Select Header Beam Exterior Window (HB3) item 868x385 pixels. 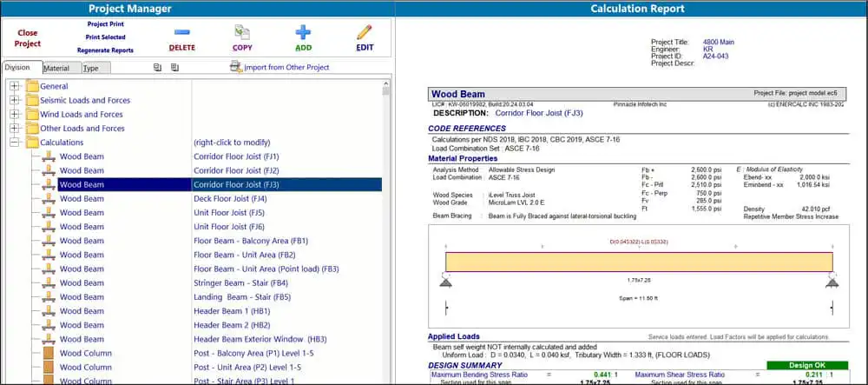coord(260,339)
